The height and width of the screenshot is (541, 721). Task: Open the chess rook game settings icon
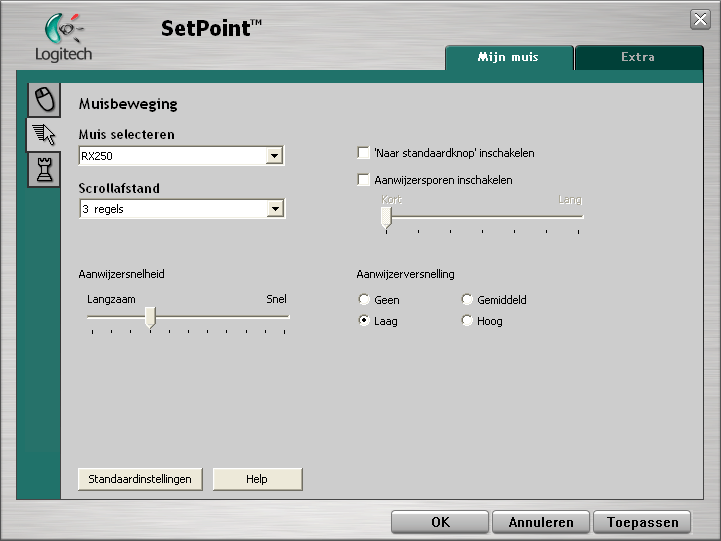click(45, 170)
